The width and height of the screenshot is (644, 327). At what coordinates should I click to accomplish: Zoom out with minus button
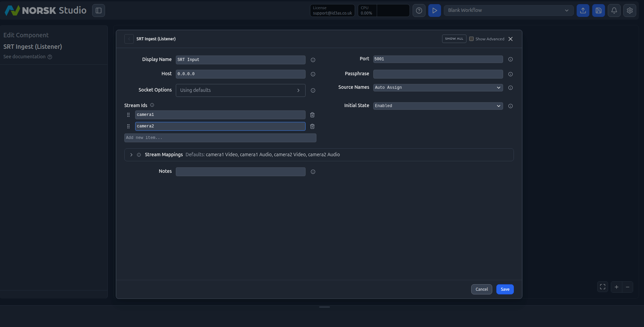(x=627, y=287)
